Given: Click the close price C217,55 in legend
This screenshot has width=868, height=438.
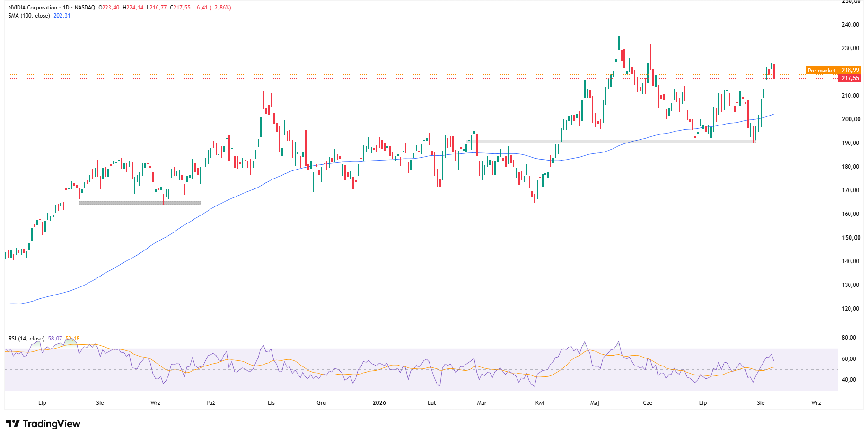Looking at the screenshot, I should pos(180,8).
